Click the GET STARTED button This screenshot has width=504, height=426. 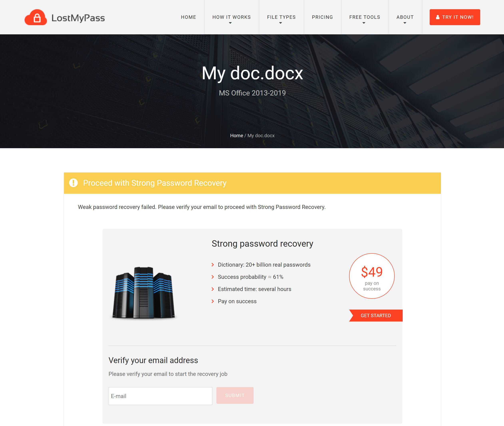376,315
